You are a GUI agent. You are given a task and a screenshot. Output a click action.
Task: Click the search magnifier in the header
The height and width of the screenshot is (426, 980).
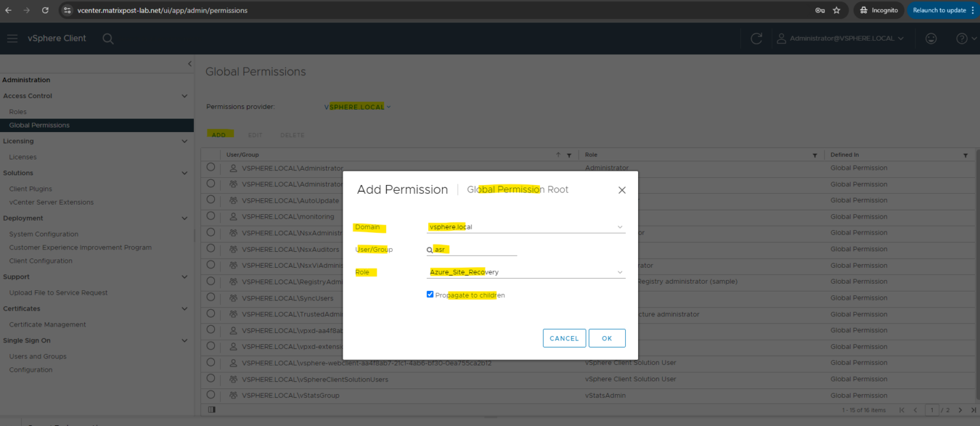coord(108,38)
